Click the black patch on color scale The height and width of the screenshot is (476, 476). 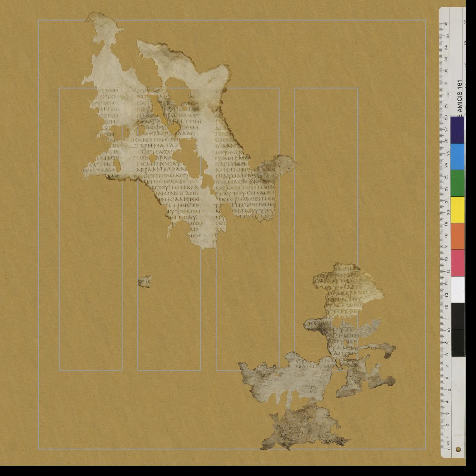click(x=457, y=330)
